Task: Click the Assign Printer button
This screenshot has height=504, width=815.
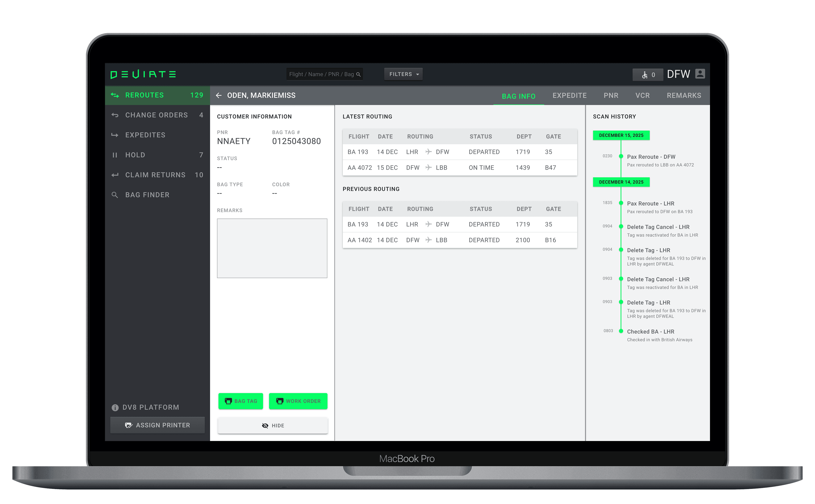Action: (157, 425)
